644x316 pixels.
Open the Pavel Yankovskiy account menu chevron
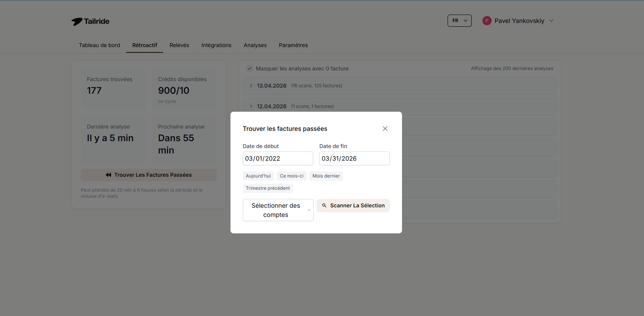pyautogui.click(x=551, y=21)
